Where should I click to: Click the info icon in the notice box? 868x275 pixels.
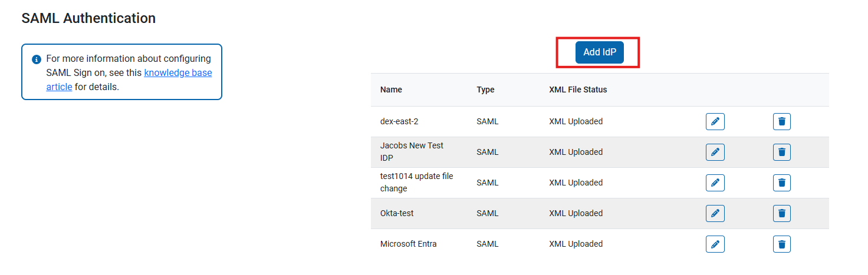[37, 59]
